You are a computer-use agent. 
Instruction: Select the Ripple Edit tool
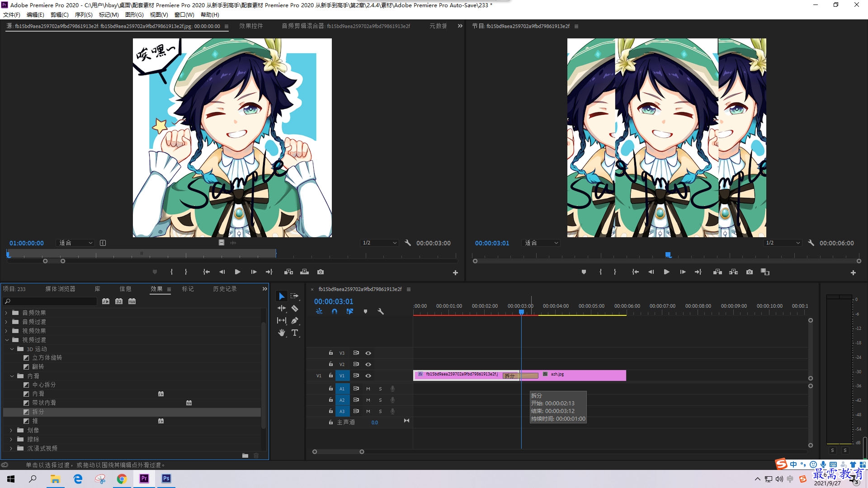tap(282, 308)
